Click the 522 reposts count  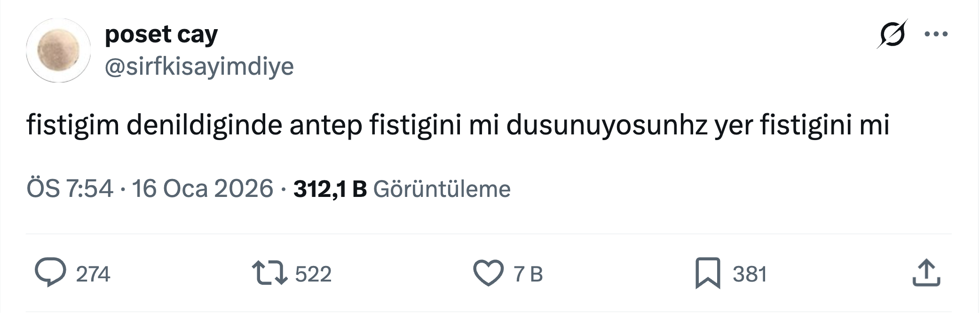coord(313,274)
